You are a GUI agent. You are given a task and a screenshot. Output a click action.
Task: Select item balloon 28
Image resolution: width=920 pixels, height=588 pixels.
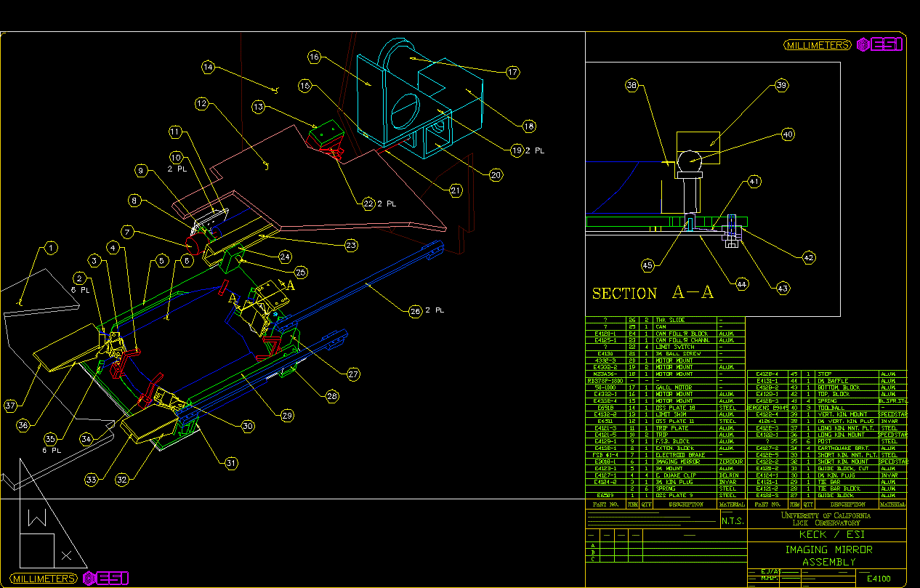pos(332,396)
